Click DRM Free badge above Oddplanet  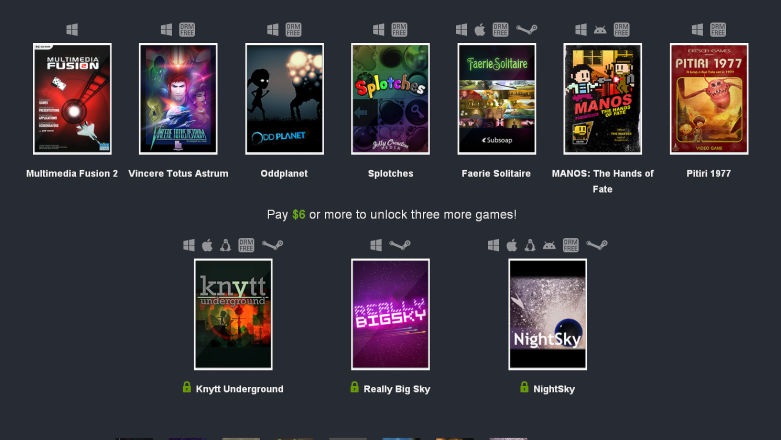[293, 30]
